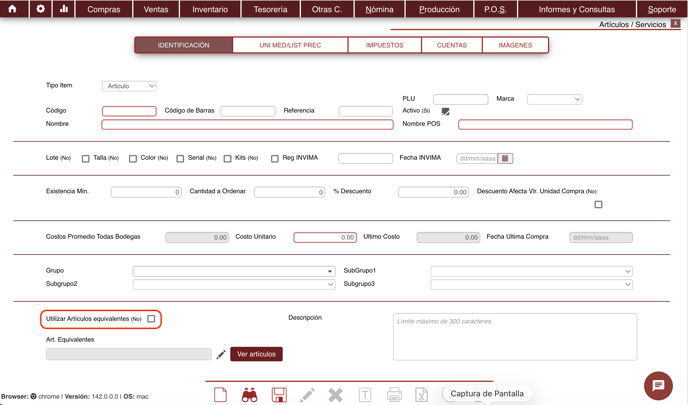This screenshot has width=688, height=405.
Task: Enable the Serial checkbox
Action: coord(227,159)
